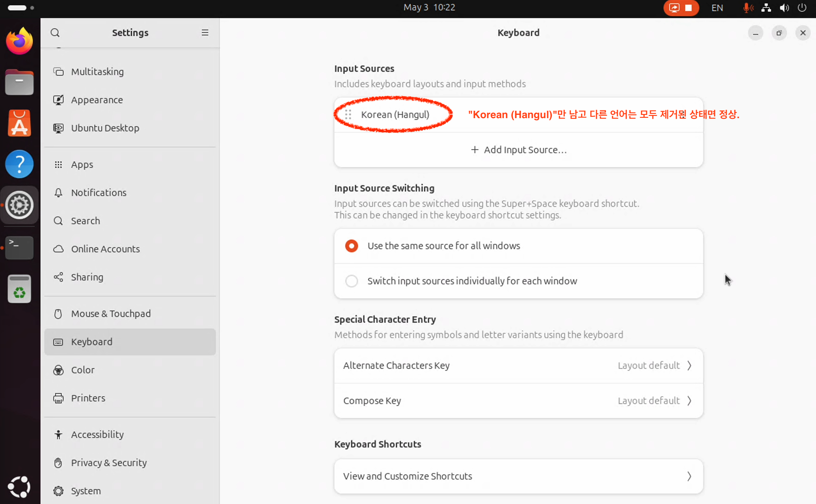Viewport: 816px width, 504px height.
Task: Open the Settings hamburger menu
Action: [205, 33]
